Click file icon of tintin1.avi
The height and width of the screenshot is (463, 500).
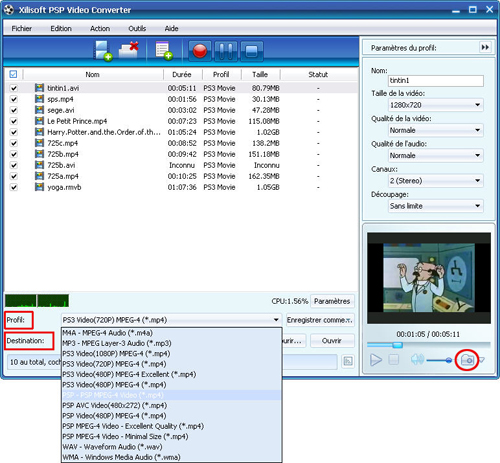pos(39,88)
